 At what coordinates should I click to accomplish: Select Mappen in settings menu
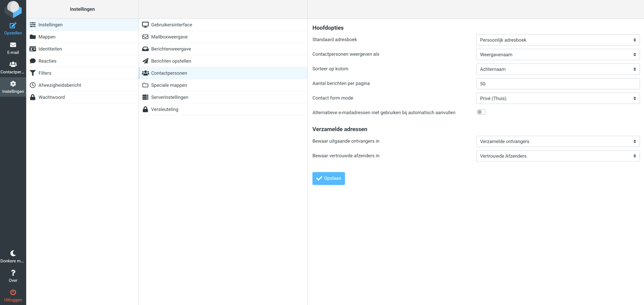pyautogui.click(x=82, y=37)
